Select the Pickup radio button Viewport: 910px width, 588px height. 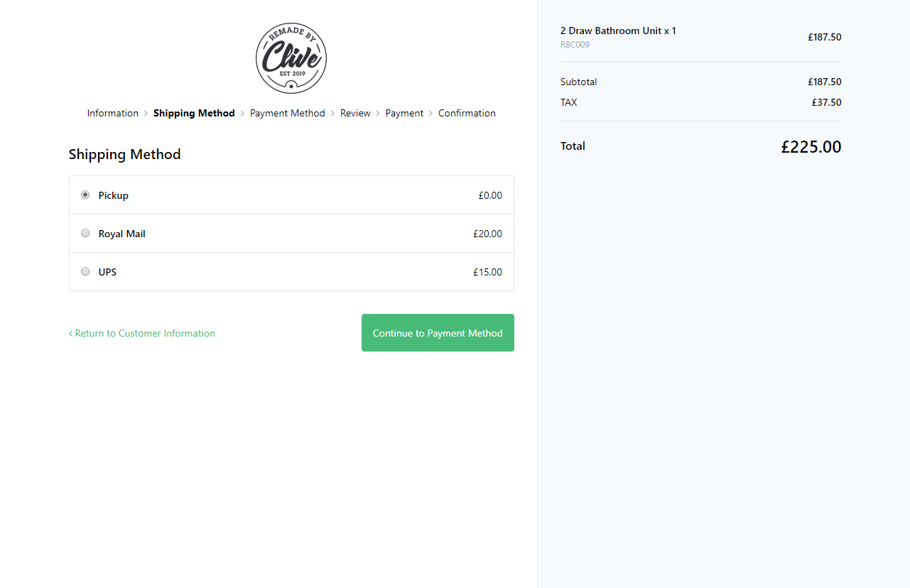(x=85, y=195)
